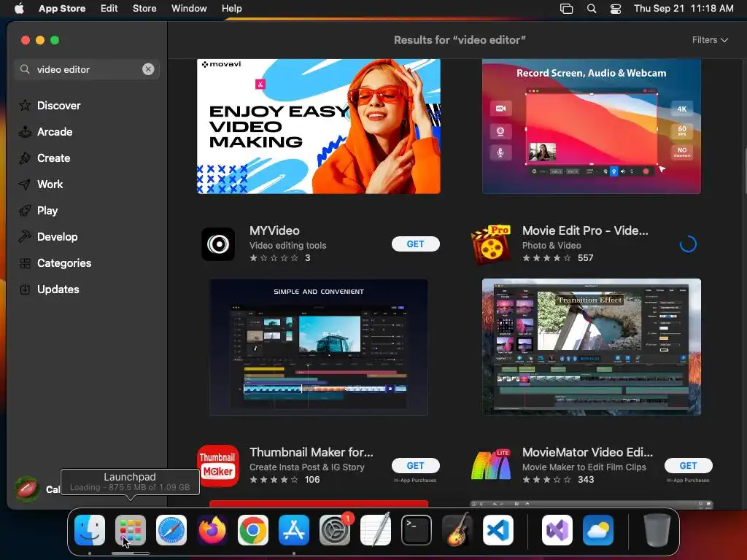This screenshot has width=747, height=560.
Task: Open the Apple menu
Action: pos(19,9)
